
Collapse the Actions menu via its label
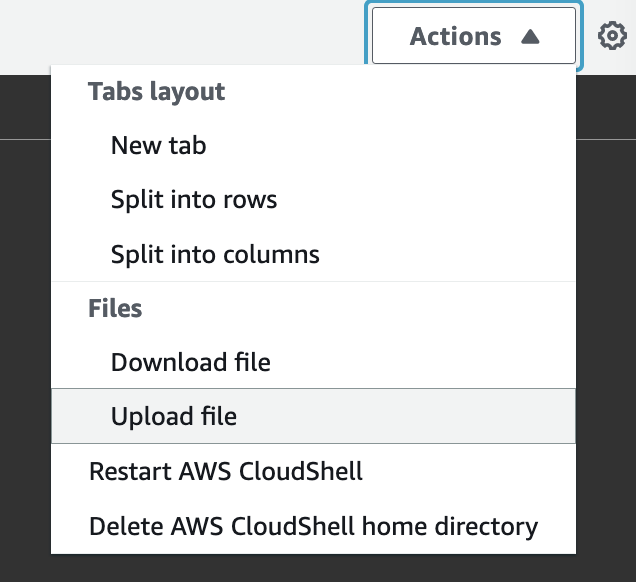tap(455, 37)
